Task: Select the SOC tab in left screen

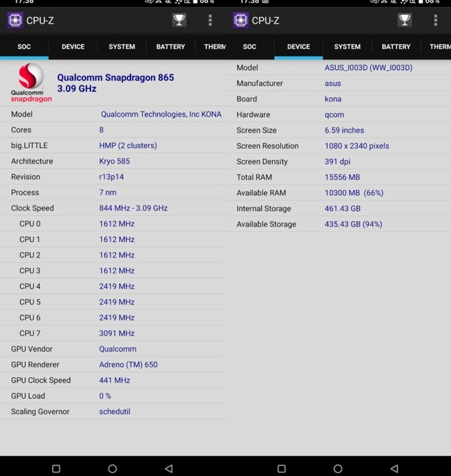Action: click(24, 47)
